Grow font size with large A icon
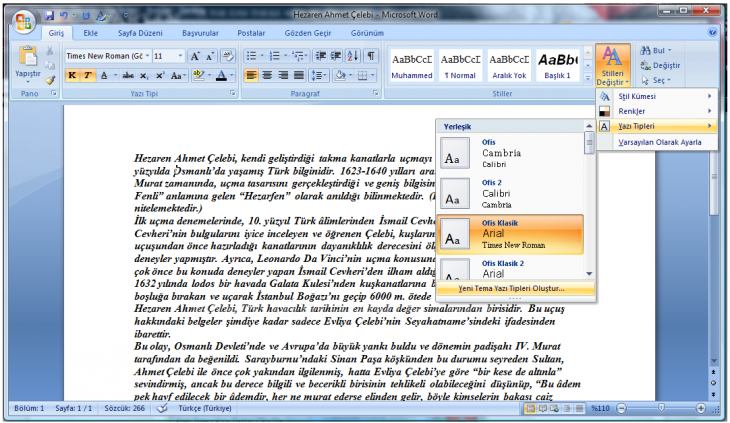This screenshot has width=730, height=423. (195, 56)
